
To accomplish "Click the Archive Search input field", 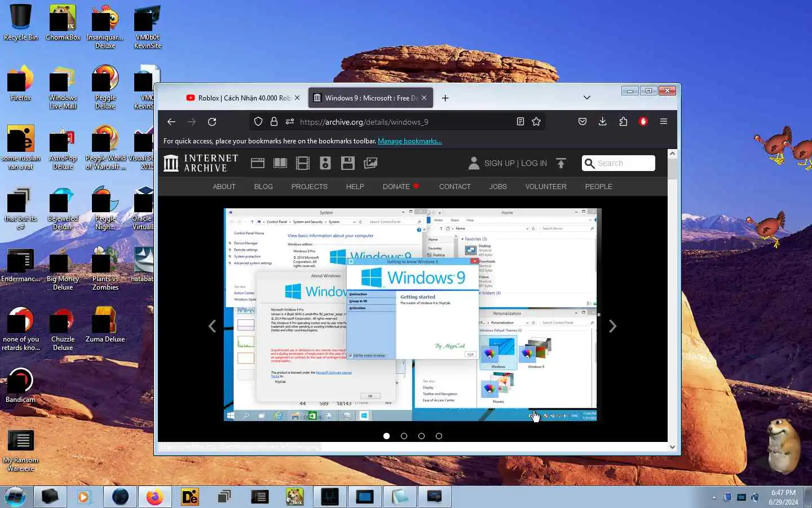I will [619, 163].
